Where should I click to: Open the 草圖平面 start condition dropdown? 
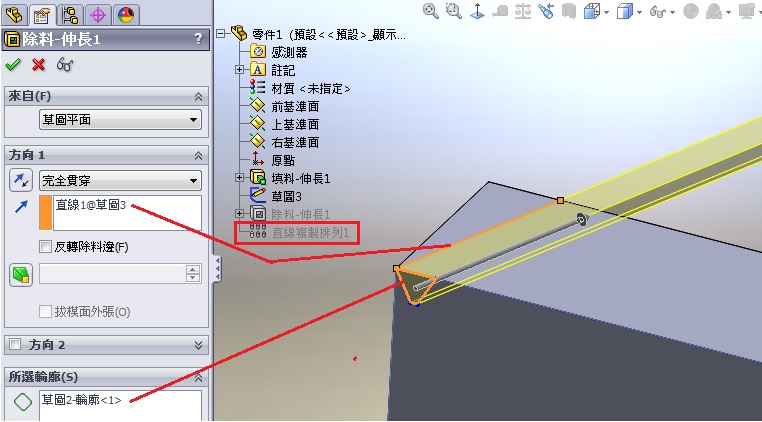120,120
